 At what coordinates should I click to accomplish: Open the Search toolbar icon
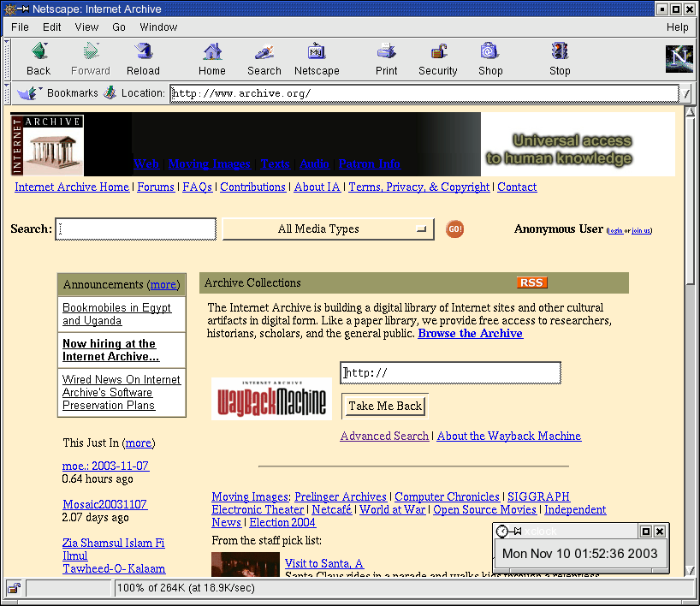[x=264, y=51]
